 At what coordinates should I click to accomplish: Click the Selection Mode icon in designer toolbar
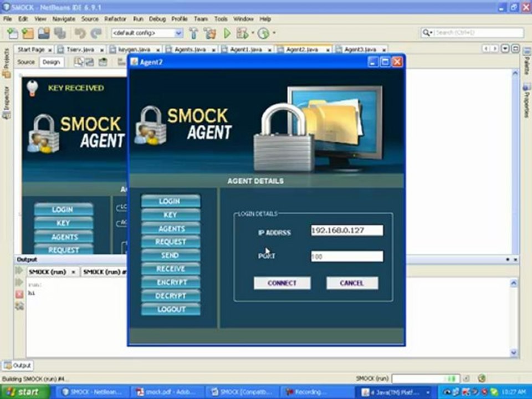79,62
